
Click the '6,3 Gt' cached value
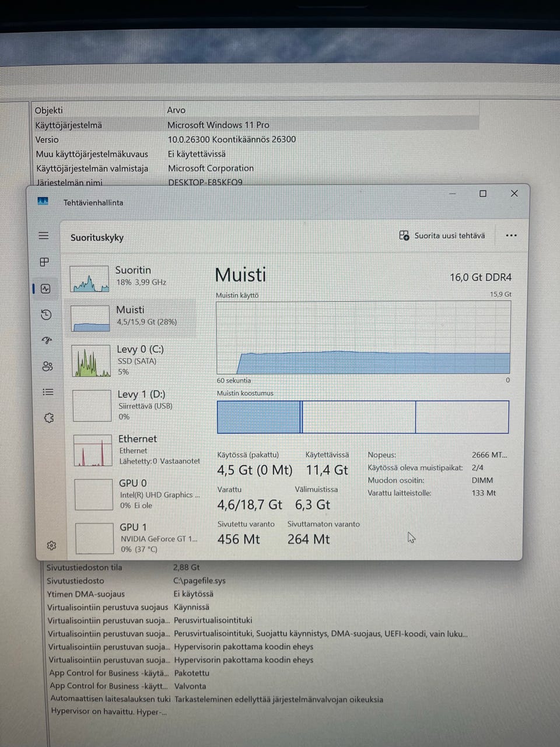pyautogui.click(x=313, y=505)
